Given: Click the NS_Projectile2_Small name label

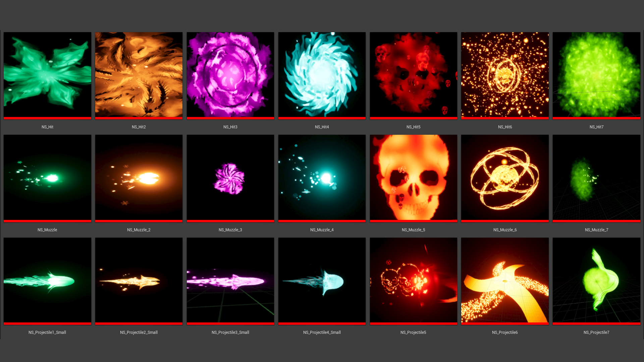Looking at the screenshot, I should point(139,333).
